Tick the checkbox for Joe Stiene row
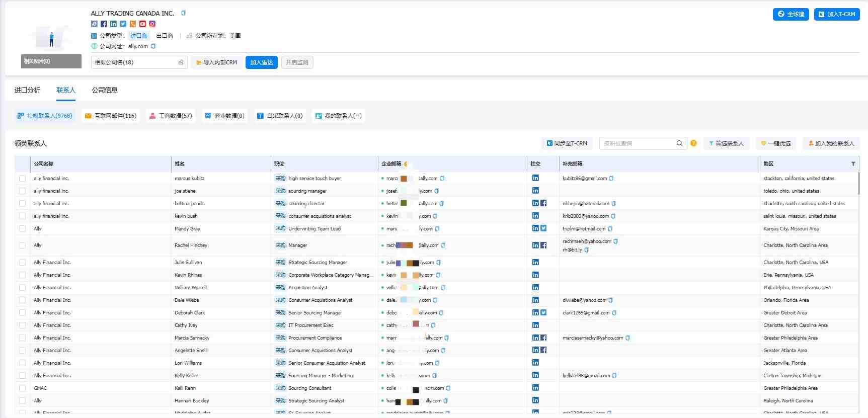The width and height of the screenshot is (868, 418). [x=22, y=191]
